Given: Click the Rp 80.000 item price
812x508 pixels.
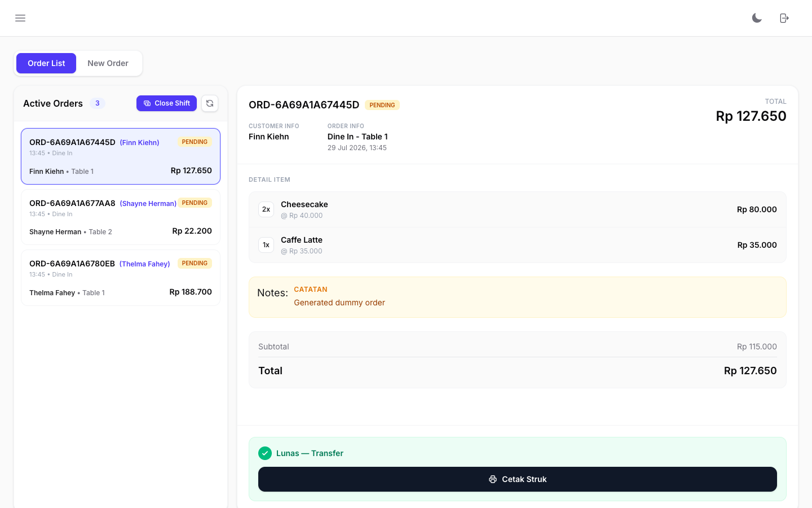Looking at the screenshot, I should click(x=757, y=209).
